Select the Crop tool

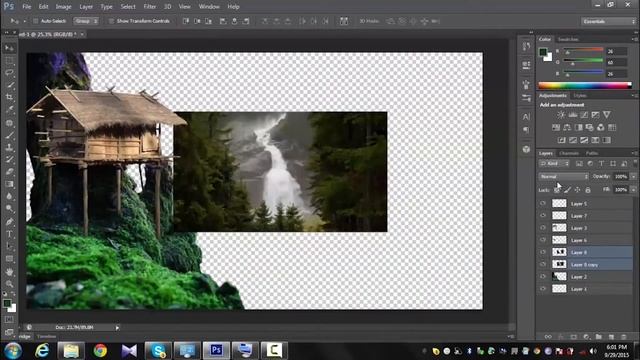[x=9, y=98]
